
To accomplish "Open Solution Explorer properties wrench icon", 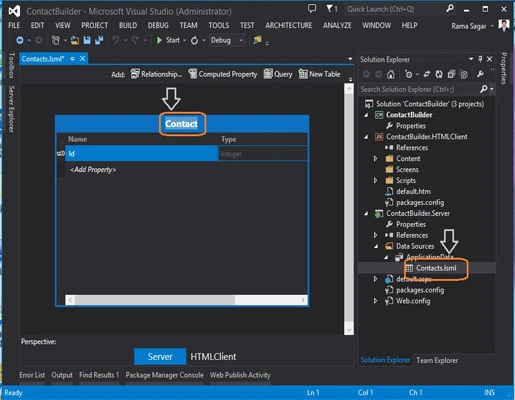I will tap(480, 74).
